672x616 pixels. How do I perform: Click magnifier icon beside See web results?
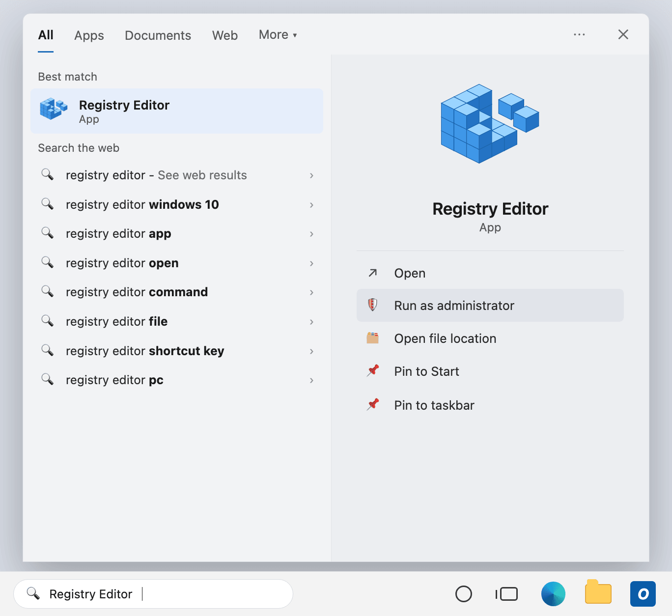point(47,174)
